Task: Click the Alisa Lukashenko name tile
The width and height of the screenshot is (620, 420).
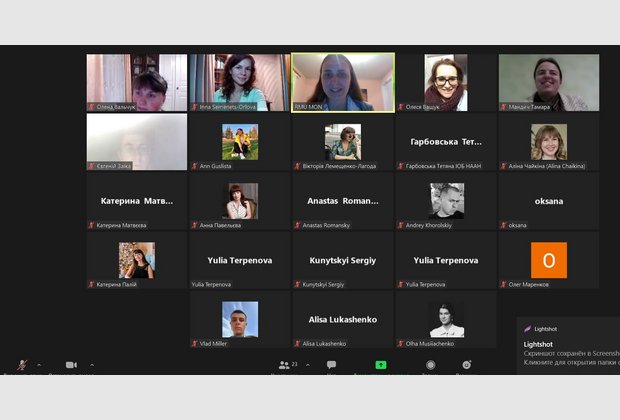Action: coord(342,319)
